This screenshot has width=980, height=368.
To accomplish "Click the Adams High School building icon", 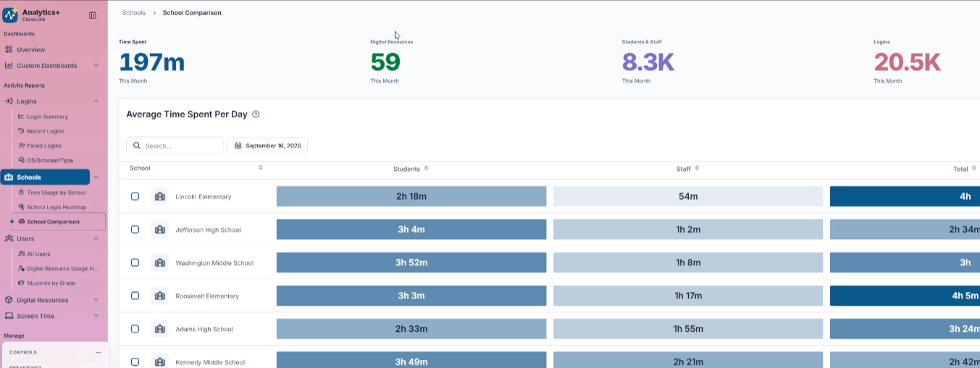I will pyautogui.click(x=159, y=329).
